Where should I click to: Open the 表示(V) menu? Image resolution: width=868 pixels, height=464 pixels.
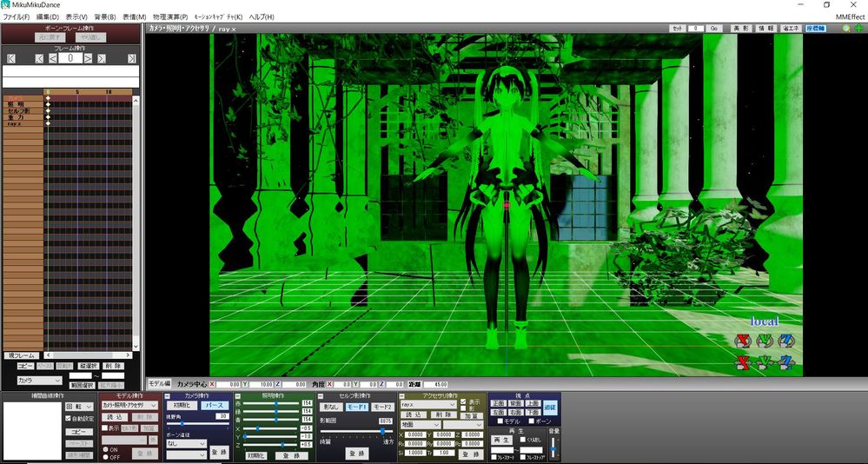pos(76,17)
